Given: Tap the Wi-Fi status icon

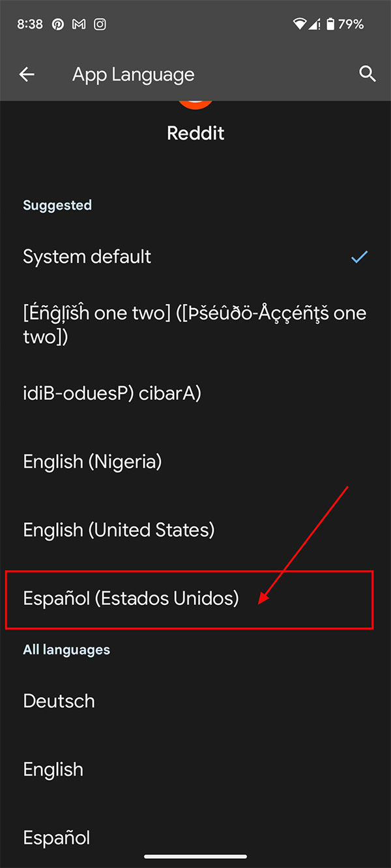Looking at the screenshot, I should [299, 23].
